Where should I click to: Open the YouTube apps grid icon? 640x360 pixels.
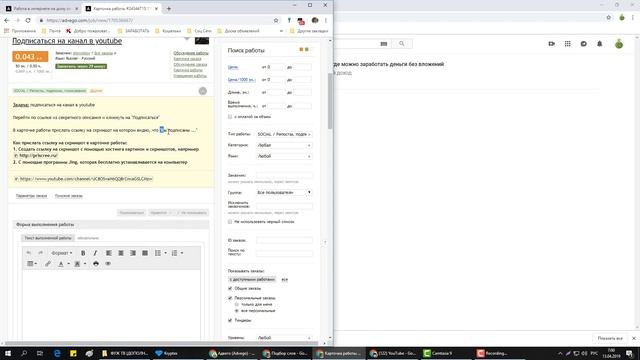click(x=568, y=44)
